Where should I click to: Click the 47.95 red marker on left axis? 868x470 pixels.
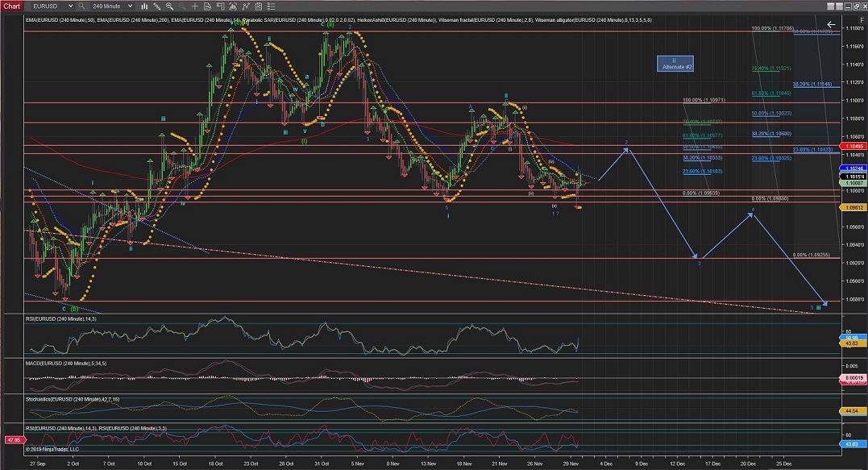[x=11, y=440]
